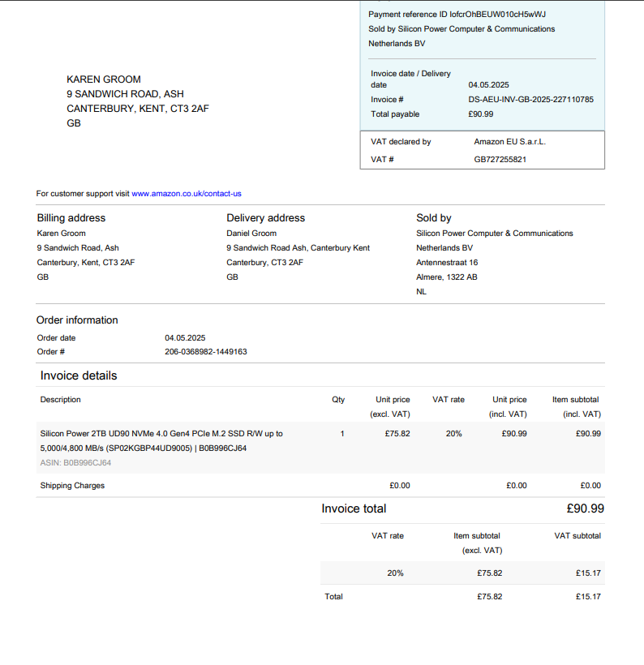Click the Description column header
The width and height of the screenshot is (644, 665).
pyautogui.click(x=60, y=400)
